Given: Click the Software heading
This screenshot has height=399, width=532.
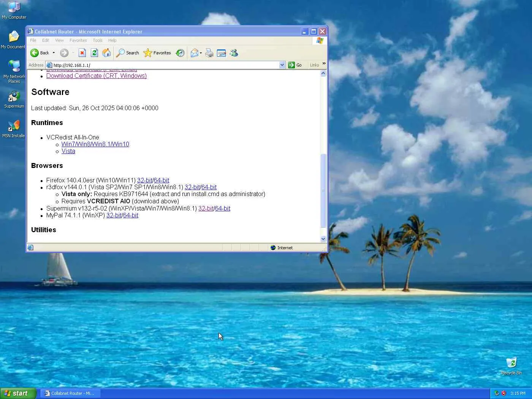Looking at the screenshot, I should 51,92.
